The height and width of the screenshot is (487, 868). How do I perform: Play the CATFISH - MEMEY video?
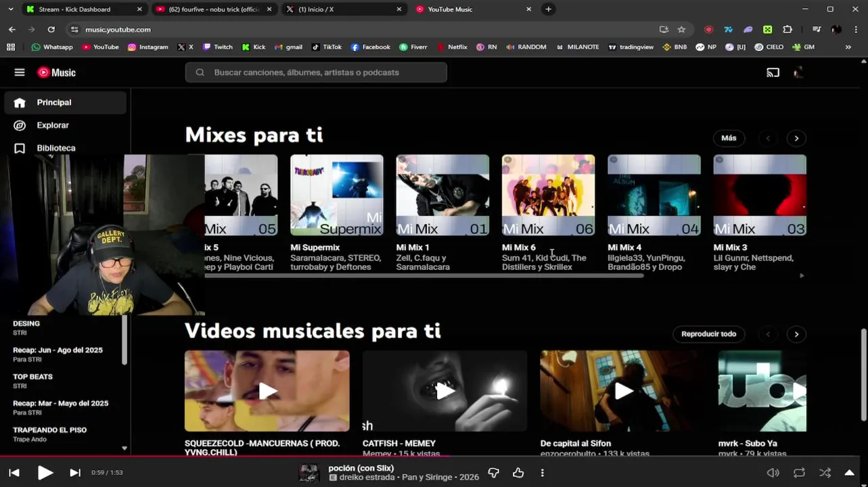point(444,391)
